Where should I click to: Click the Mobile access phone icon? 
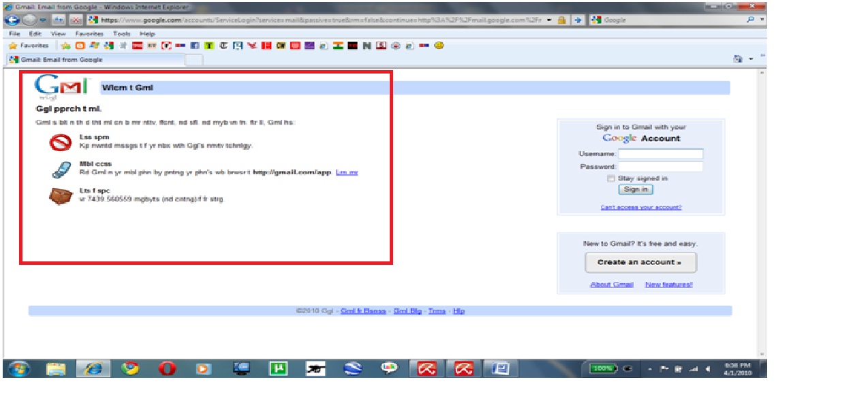(61, 170)
